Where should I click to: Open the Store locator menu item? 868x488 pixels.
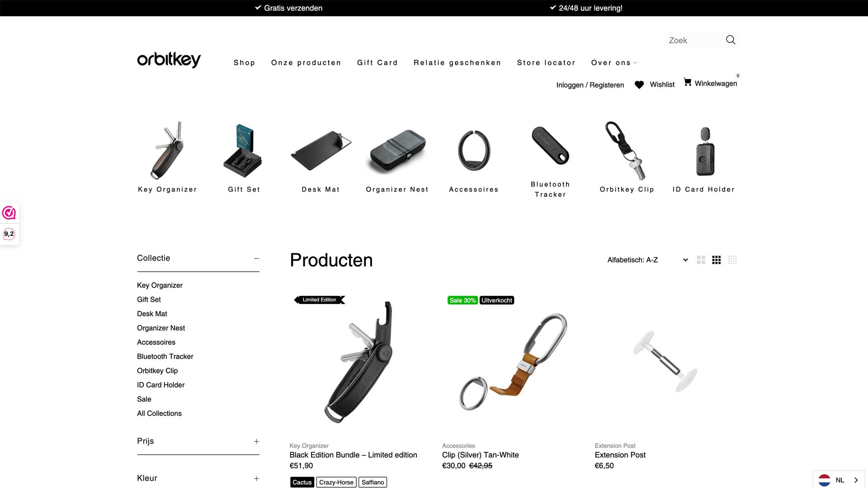(x=546, y=63)
